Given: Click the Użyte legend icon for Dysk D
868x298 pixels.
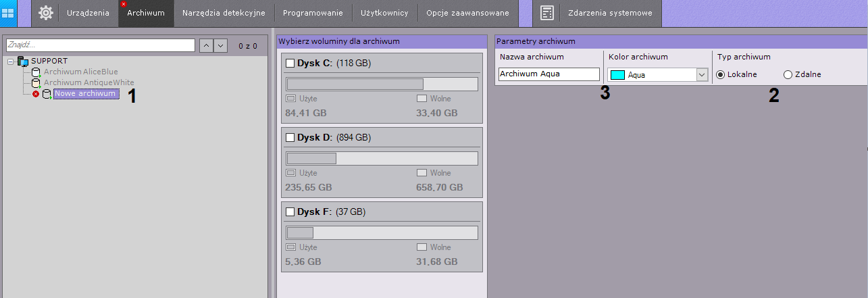Looking at the screenshot, I should tap(291, 173).
